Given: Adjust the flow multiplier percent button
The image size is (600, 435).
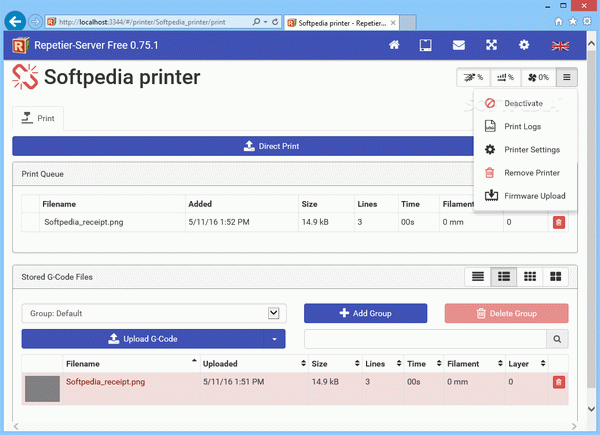Looking at the screenshot, I should pos(505,78).
